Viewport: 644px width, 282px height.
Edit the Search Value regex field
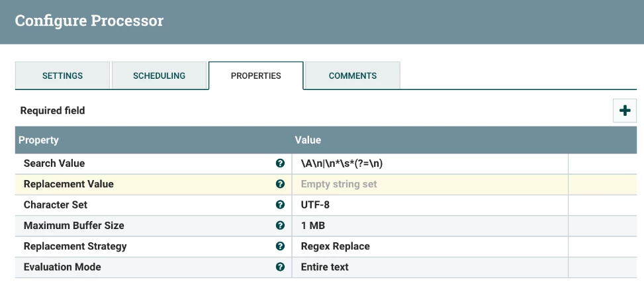click(430, 164)
